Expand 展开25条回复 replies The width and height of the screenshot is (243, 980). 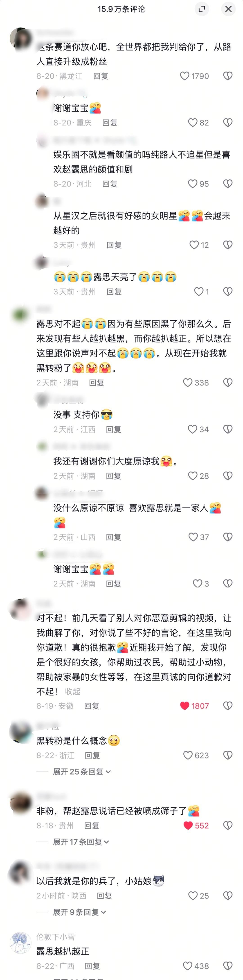pos(82,772)
